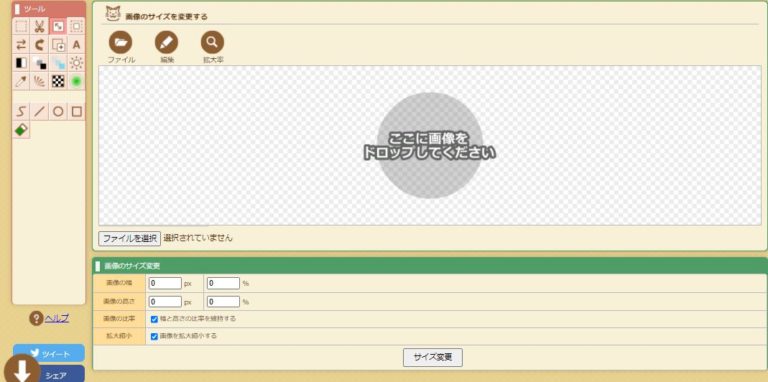Click the 画像のサイズ変更 panel header
Image resolution: width=768 pixels, height=382 pixels.
click(430, 266)
